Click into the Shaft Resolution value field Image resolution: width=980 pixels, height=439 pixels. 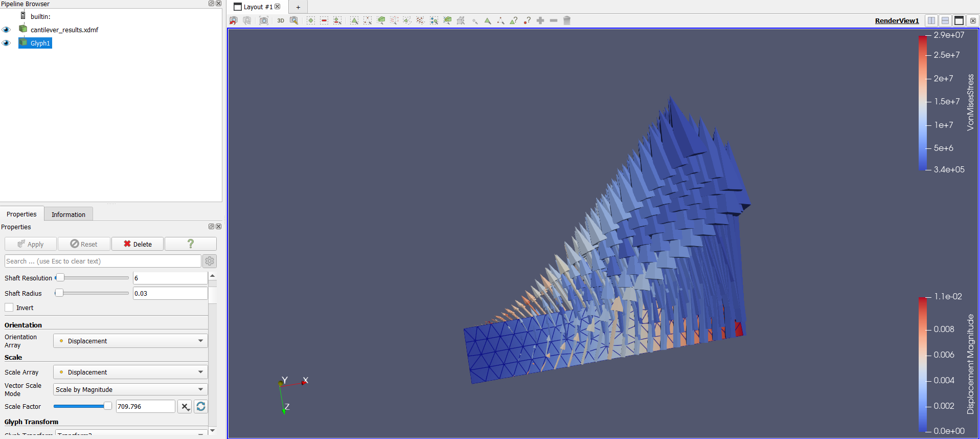[x=170, y=278]
